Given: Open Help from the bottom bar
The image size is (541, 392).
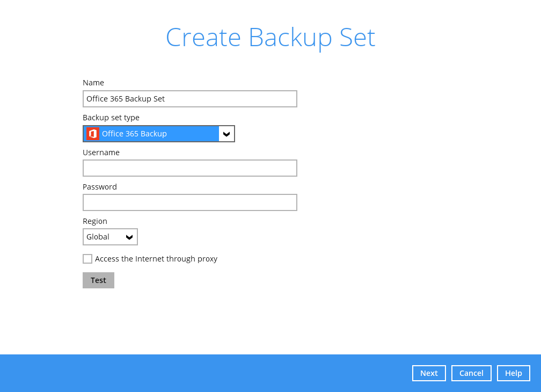Looking at the screenshot, I should coord(514,373).
